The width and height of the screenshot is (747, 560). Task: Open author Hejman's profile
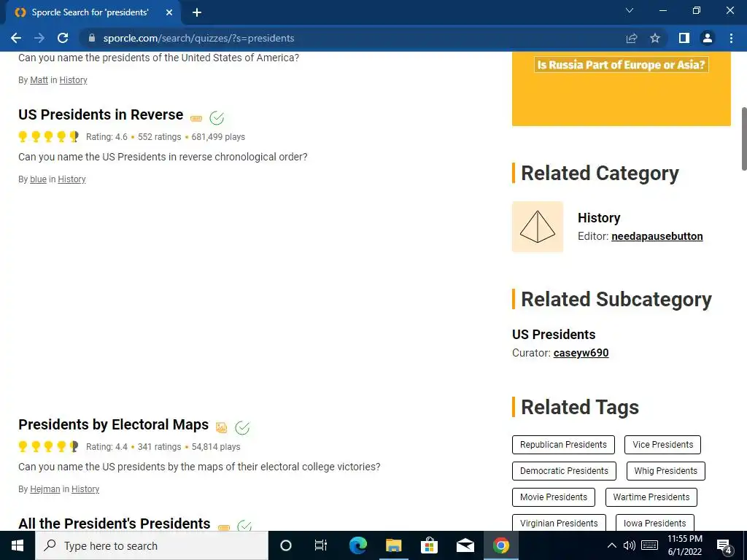[44, 489]
